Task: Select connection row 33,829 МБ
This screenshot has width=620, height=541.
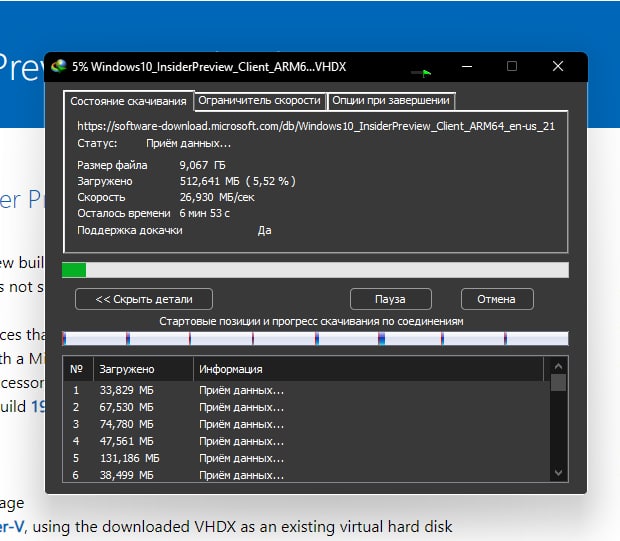Action: [x=307, y=390]
